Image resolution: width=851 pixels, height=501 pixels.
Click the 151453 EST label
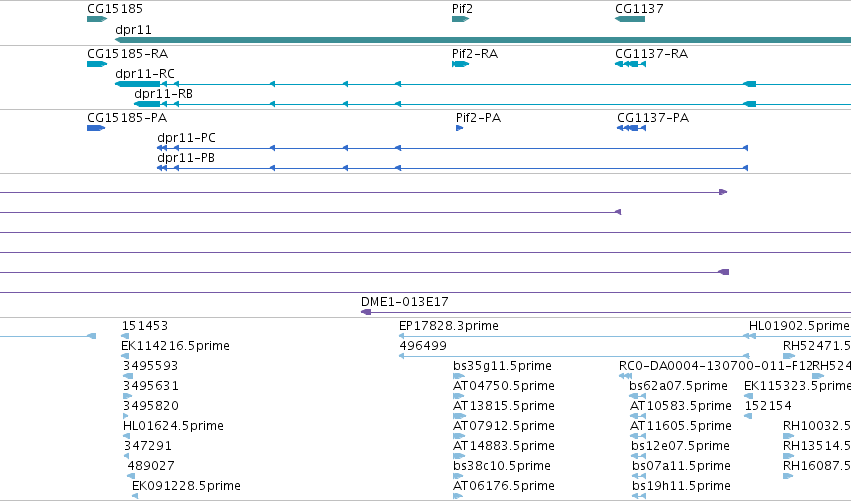(145, 326)
